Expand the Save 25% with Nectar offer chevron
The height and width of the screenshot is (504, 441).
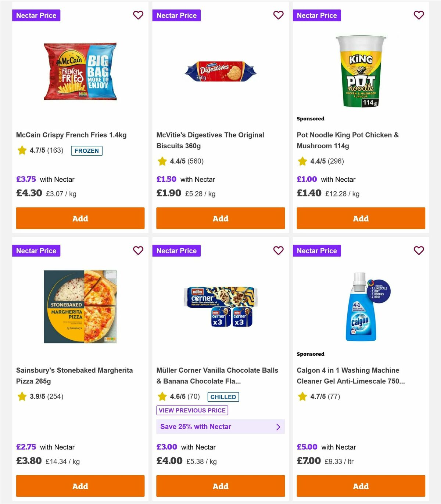[x=278, y=426]
